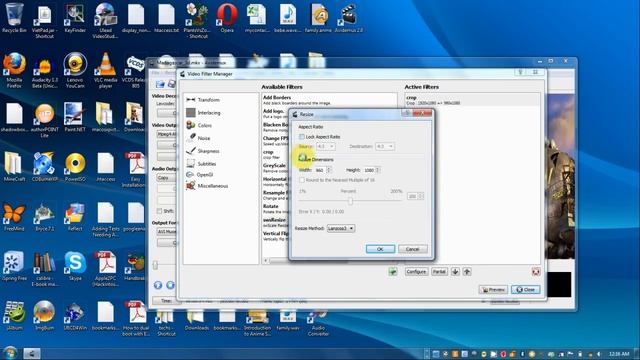Open VLC media player desktop shortcut
This screenshot has height=360, width=640.
[105, 70]
